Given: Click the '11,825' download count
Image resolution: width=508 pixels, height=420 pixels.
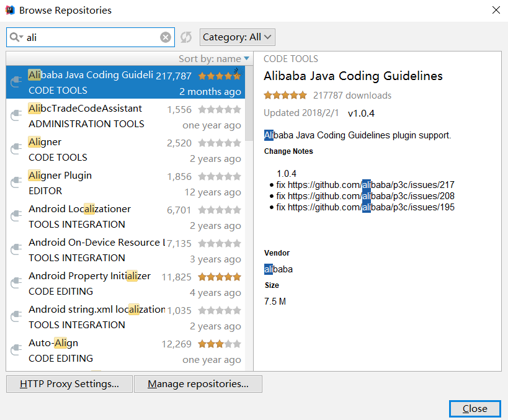Looking at the screenshot, I should pyautogui.click(x=177, y=277).
